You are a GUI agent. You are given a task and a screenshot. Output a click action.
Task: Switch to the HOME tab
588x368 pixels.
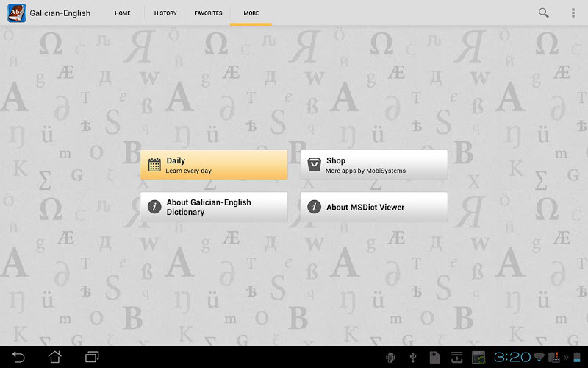pos(123,13)
